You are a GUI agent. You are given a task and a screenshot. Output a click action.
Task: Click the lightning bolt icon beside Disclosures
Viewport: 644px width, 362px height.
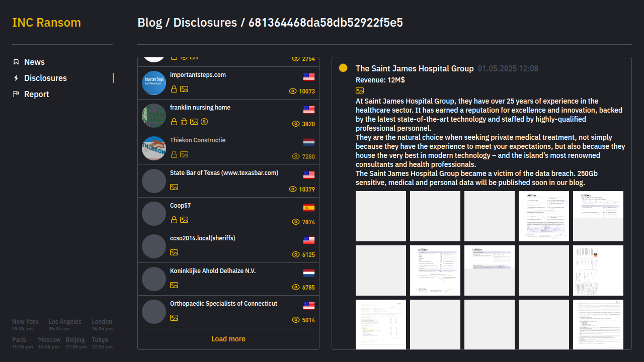tap(16, 78)
